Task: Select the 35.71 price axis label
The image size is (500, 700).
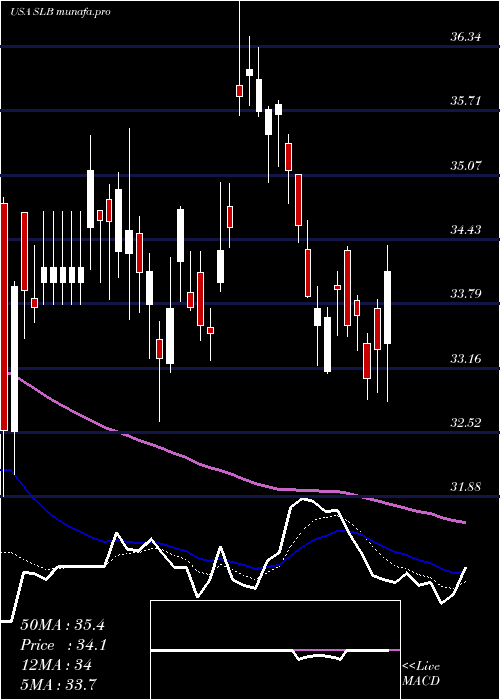Action: [x=466, y=101]
